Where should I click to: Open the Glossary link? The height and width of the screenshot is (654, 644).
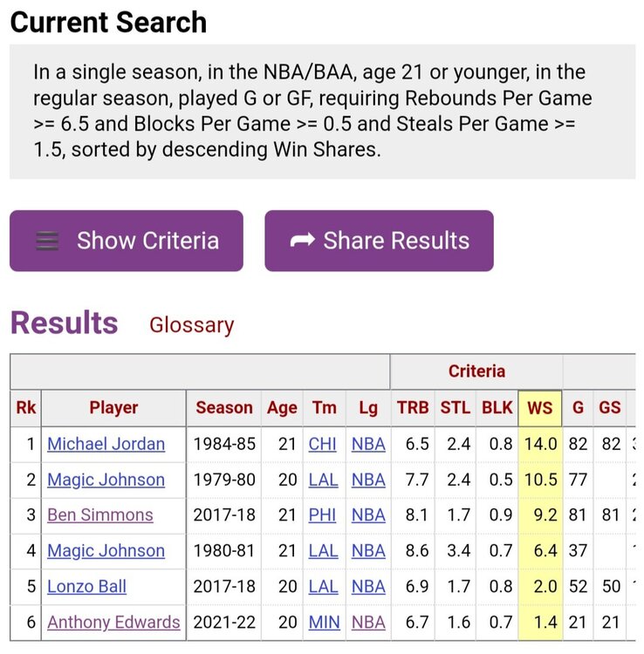(191, 325)
